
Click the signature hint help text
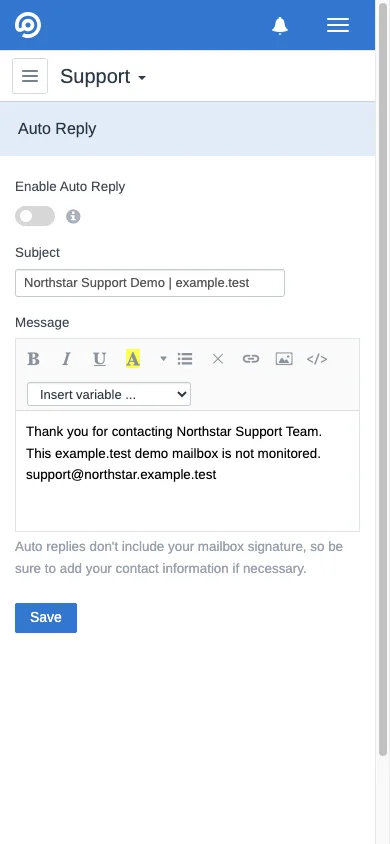(x=179, y=558)
